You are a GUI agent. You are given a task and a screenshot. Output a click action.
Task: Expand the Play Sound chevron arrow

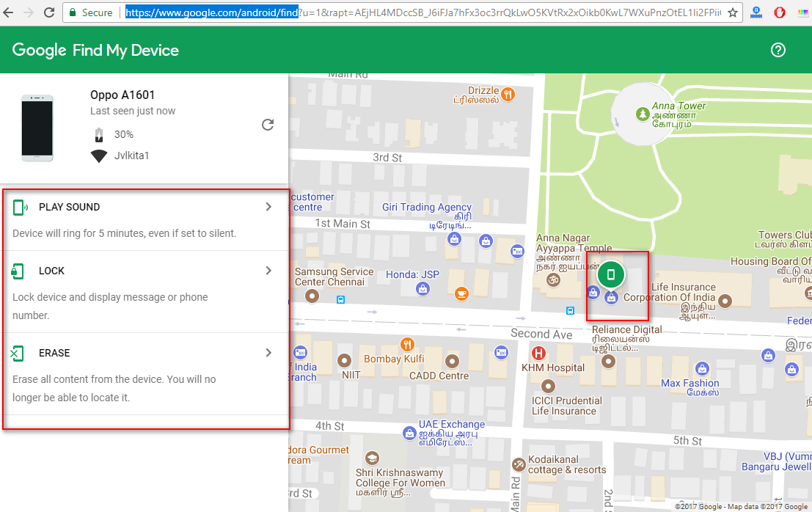click(268, 207)
